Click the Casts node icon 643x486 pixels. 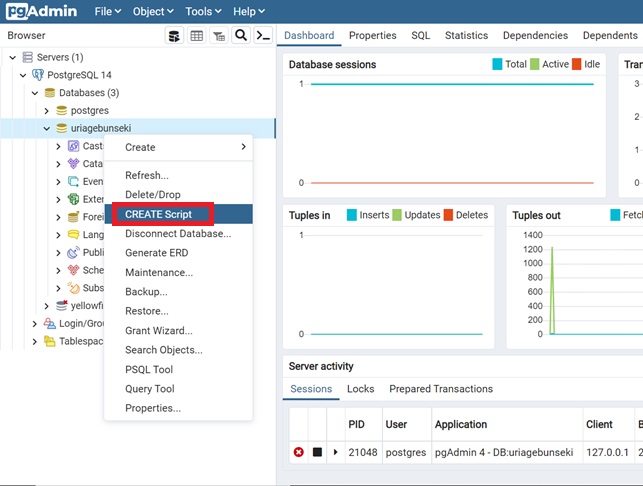coord(73,146)
